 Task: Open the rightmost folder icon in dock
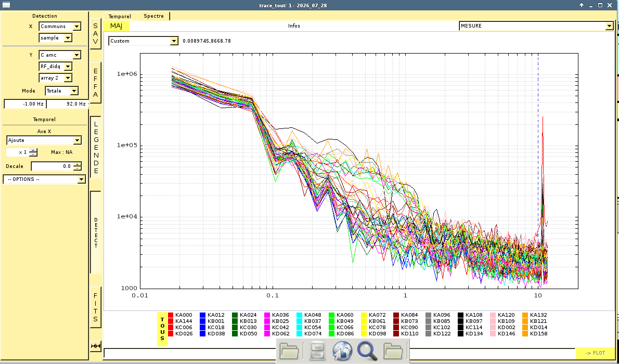[x=393, y=350]
